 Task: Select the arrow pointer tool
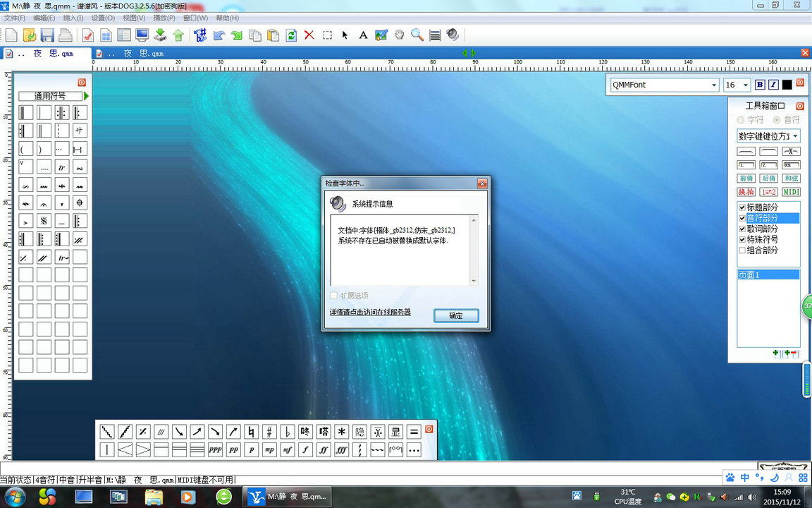345,35
